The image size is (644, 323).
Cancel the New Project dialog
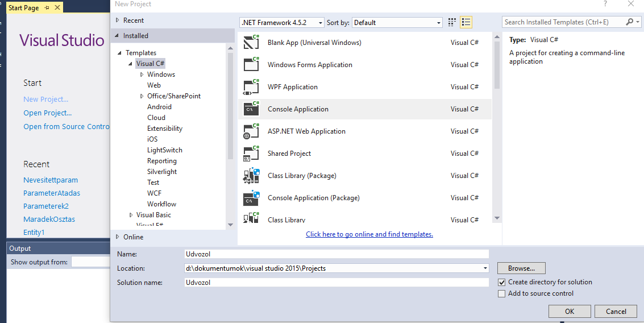click(x=616, y=312)
